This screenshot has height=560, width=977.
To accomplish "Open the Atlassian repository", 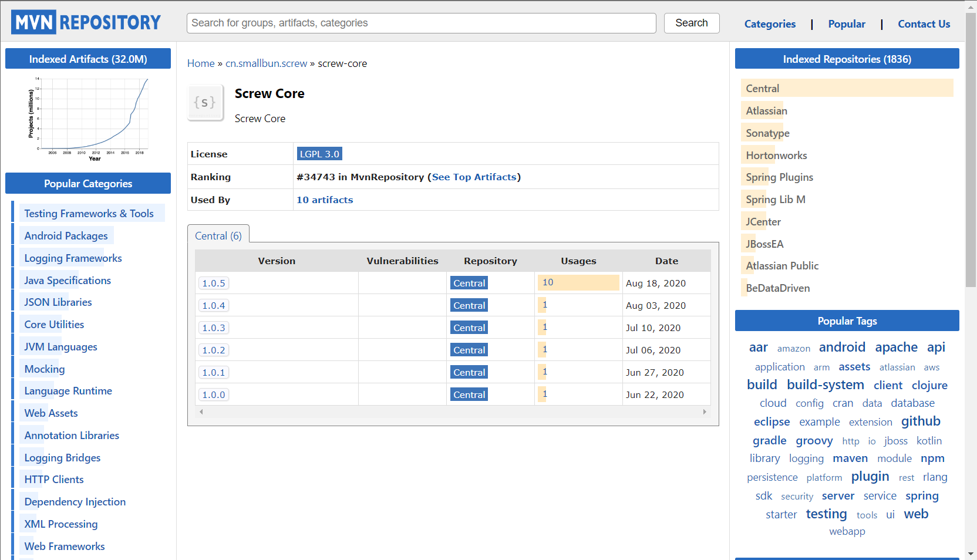I will click(766, 111).
